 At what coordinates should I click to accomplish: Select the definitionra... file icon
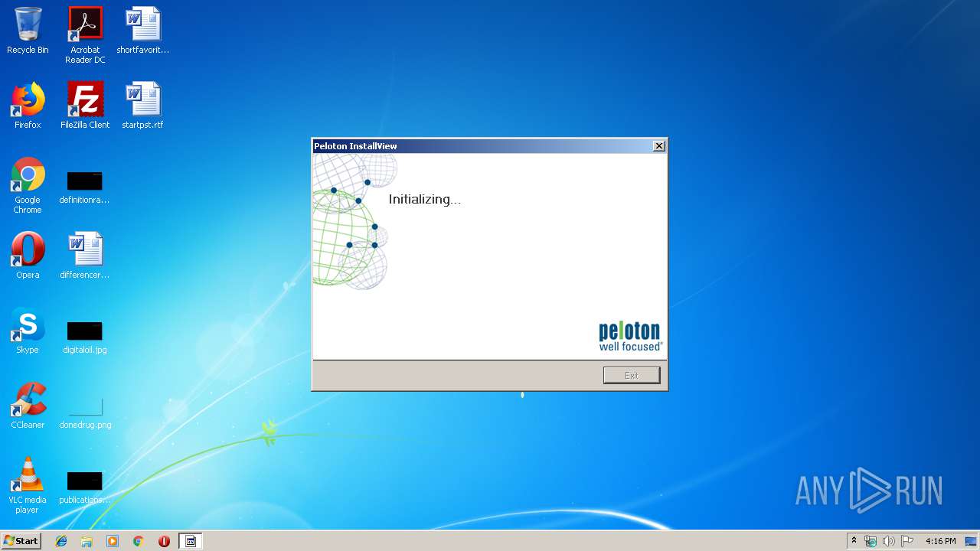tap(85, 187)
